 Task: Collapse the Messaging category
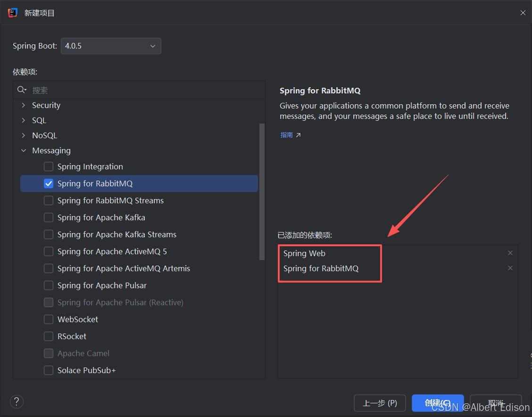click(x=24, y=150)
